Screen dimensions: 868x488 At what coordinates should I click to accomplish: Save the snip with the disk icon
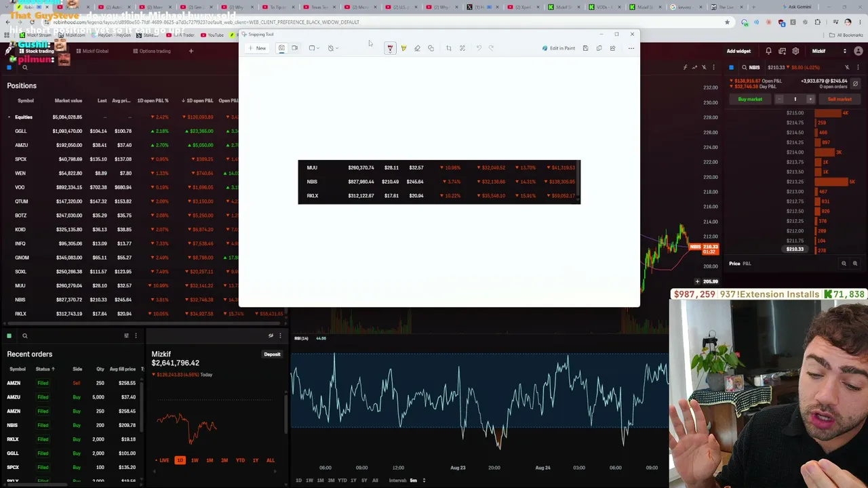coord(585,48)
